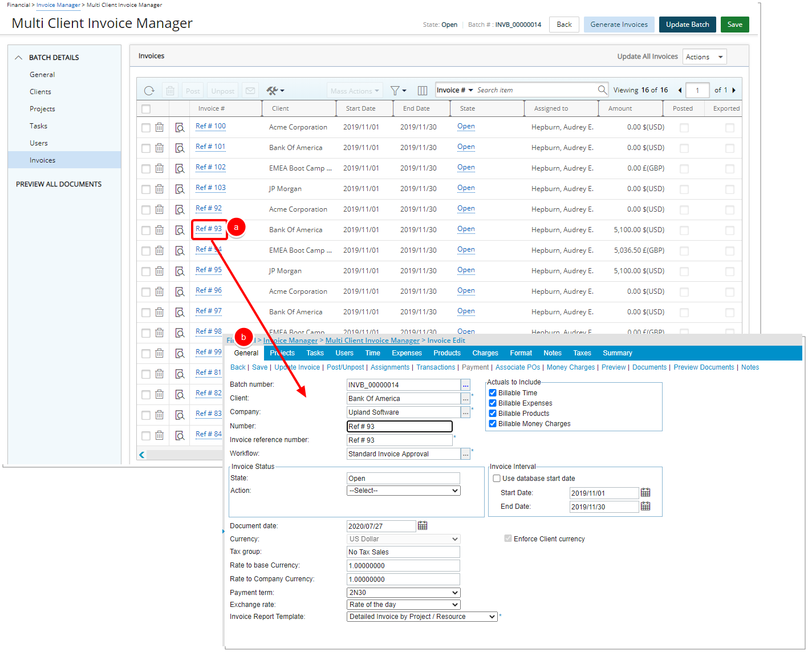Open invoice link Ref # 93

pyautogui.click(x=209, y=229)
